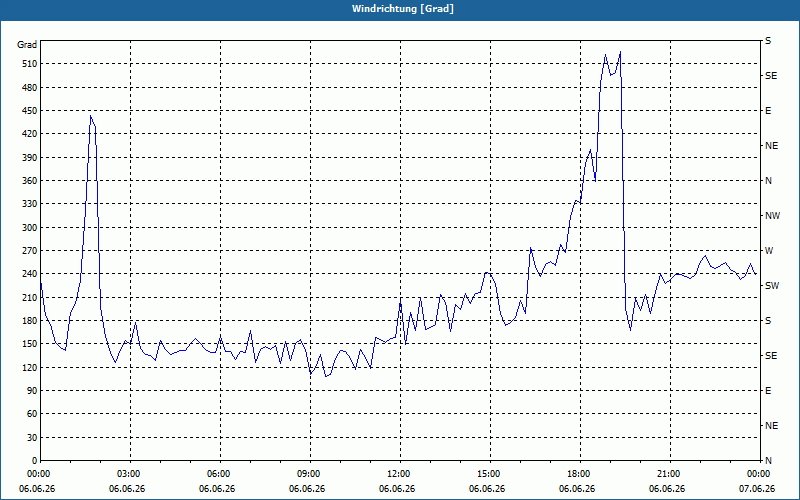This screenshot has width=800, height=500.
Task: Pick the 120 y-axis value
Action: (x=30, y=367)
